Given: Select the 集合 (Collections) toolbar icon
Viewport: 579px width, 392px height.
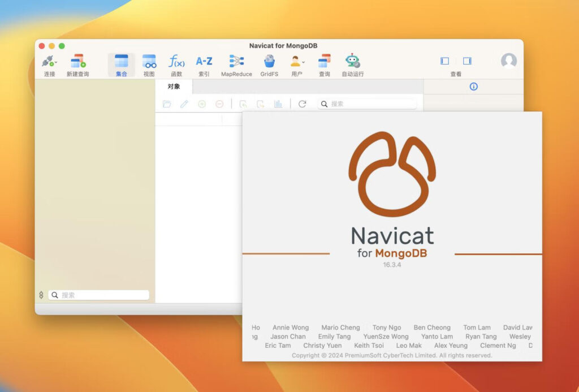Looking at the screenshot, I should pyautogui.click(x=120, y=62).
